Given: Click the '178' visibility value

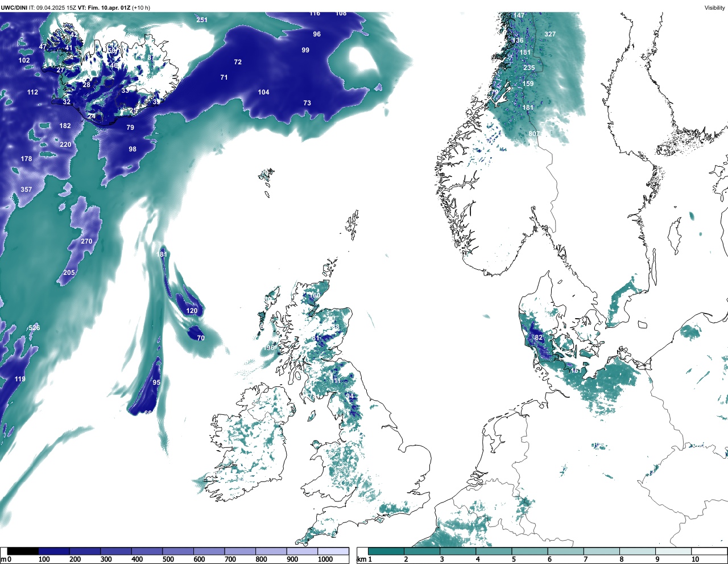Looking at the screenshot, I should 27,159.
